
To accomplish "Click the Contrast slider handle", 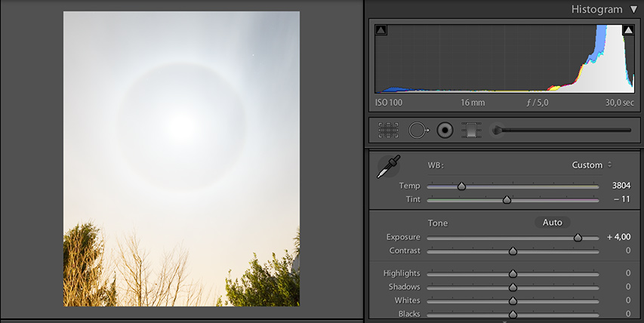I will [x=513, y=251].
